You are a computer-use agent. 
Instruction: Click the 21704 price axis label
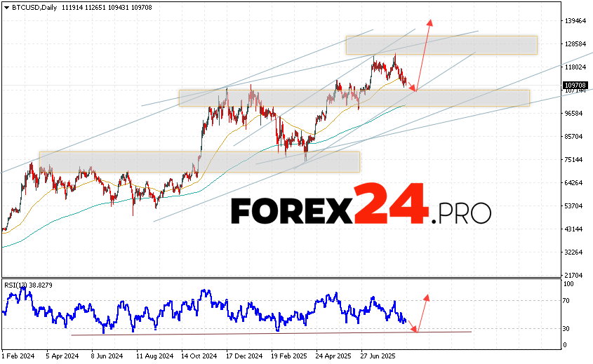[573, 275]
